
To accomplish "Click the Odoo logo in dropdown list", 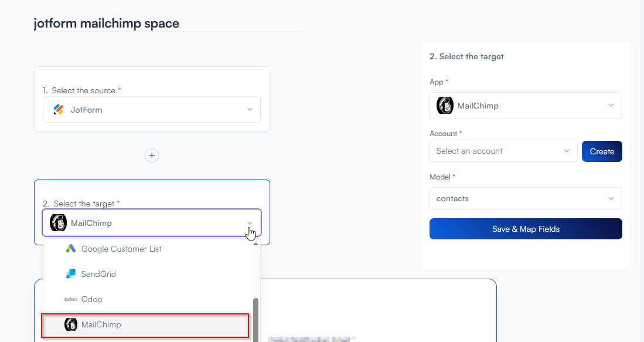I will click(x=71, y=299).
